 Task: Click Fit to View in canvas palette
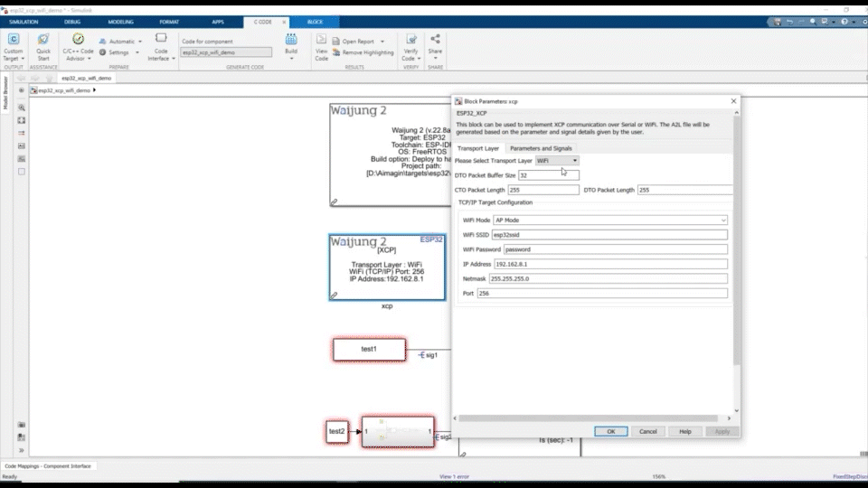[22, 120]
